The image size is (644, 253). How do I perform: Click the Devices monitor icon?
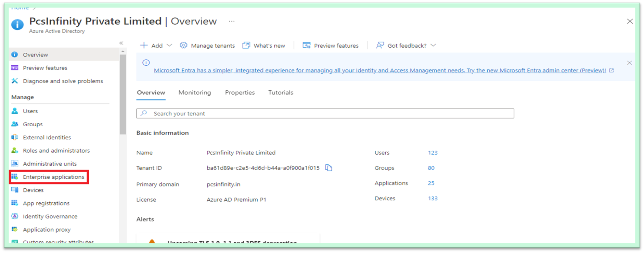[15, 190]
